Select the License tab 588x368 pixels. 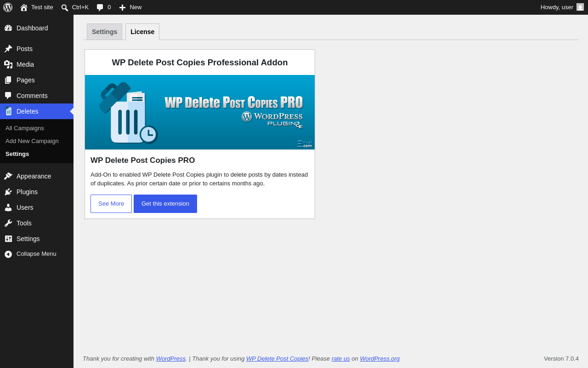[x=142, y=32]
